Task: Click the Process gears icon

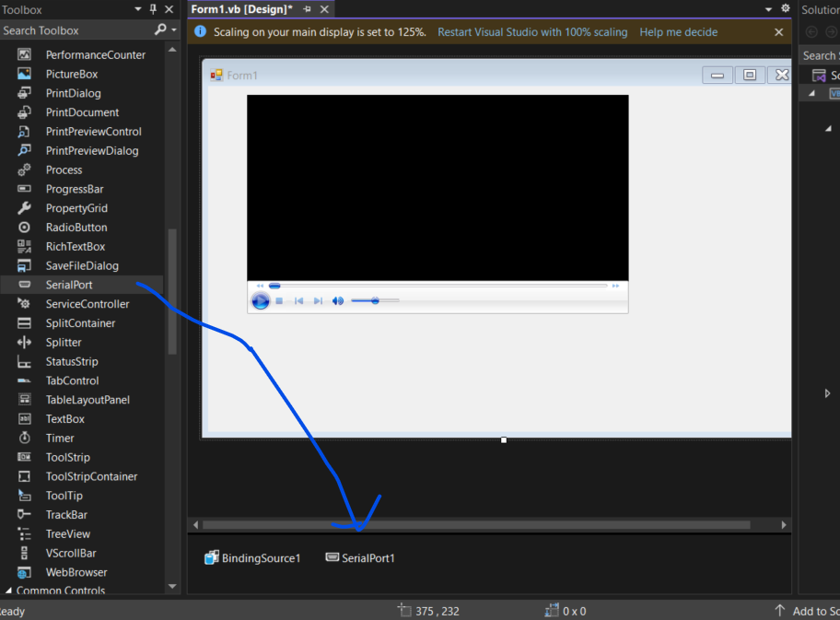Action: (24, 170)
